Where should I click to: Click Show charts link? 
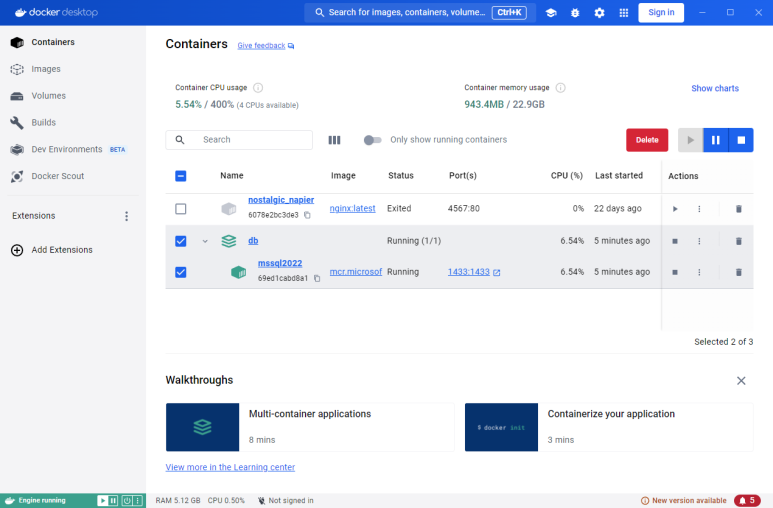coord(715,88)
